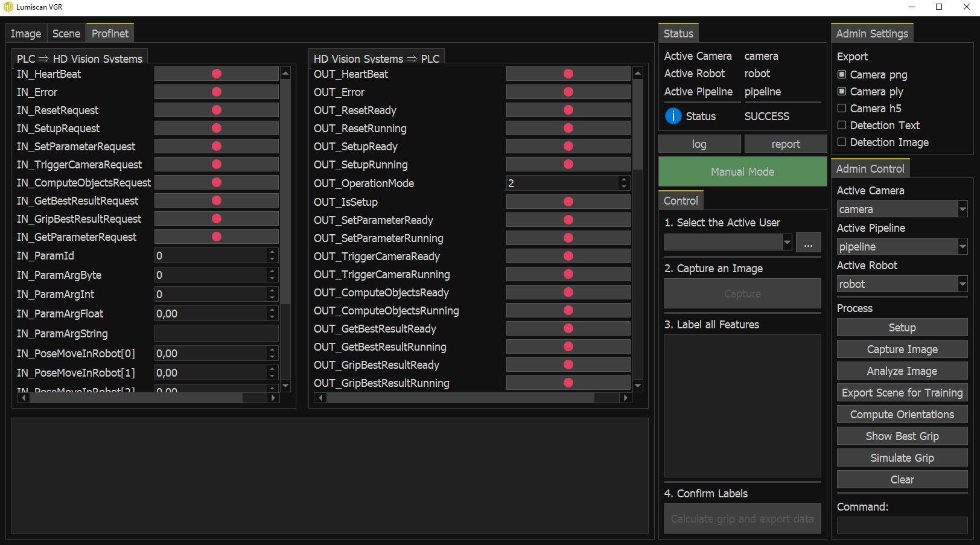Screen dimensions: 980x545
Task: Toggle the IN_TriggerCameraRequest indicator
Action: [x=217, y=164]
